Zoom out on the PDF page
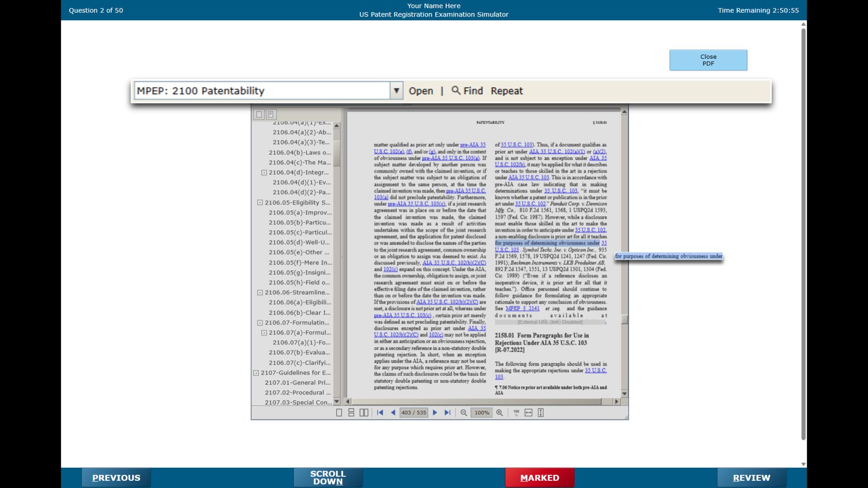The width and height of the screenshot is (868, 488). [464, 412]
